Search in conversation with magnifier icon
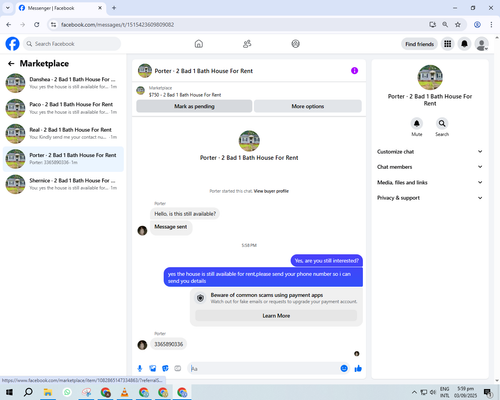This screenshot has width=500, height=400. (x=442, y=123)
